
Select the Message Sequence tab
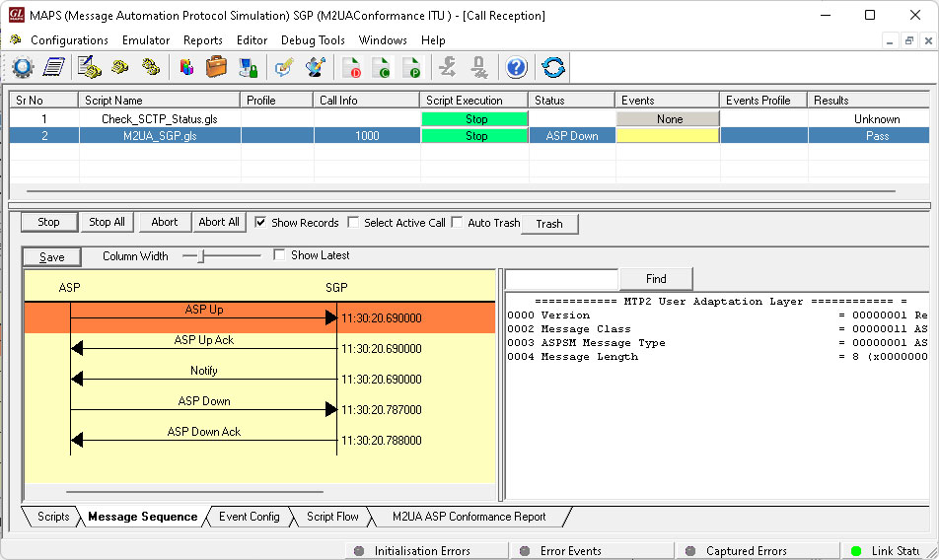click(142, 517)
